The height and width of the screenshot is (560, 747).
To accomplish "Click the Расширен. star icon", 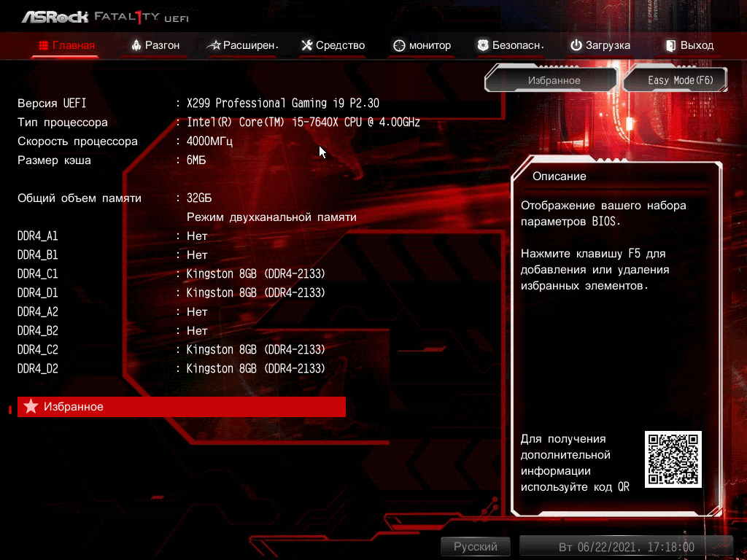I will pos(214,45).
